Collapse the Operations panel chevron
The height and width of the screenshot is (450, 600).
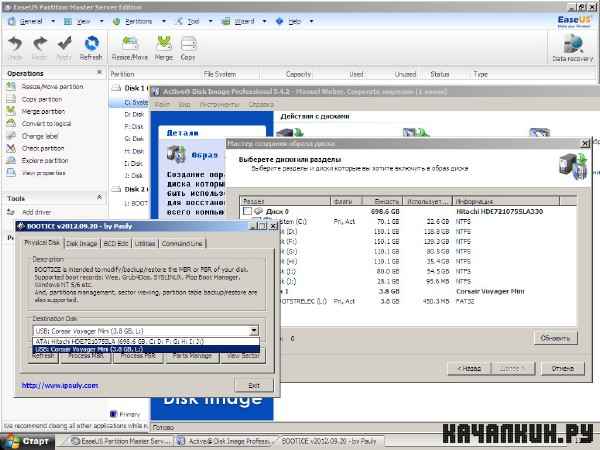pos(99,72)
